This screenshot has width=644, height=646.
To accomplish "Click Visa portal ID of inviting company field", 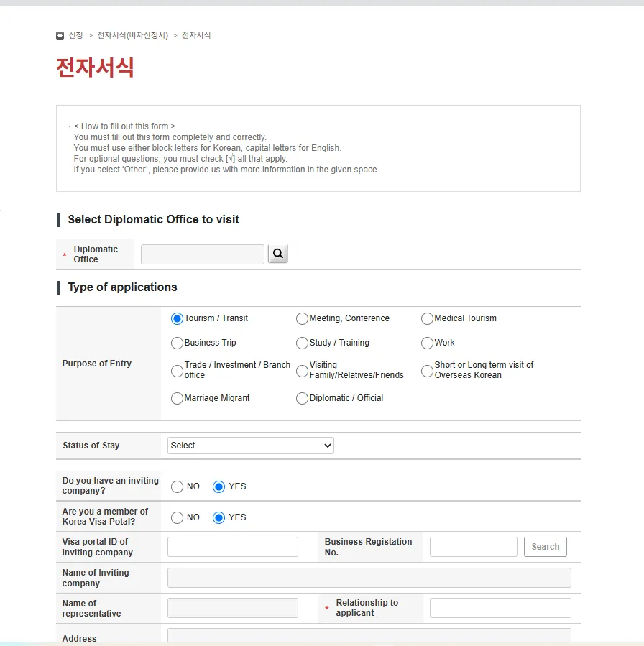I will click(x=232, y=547).
